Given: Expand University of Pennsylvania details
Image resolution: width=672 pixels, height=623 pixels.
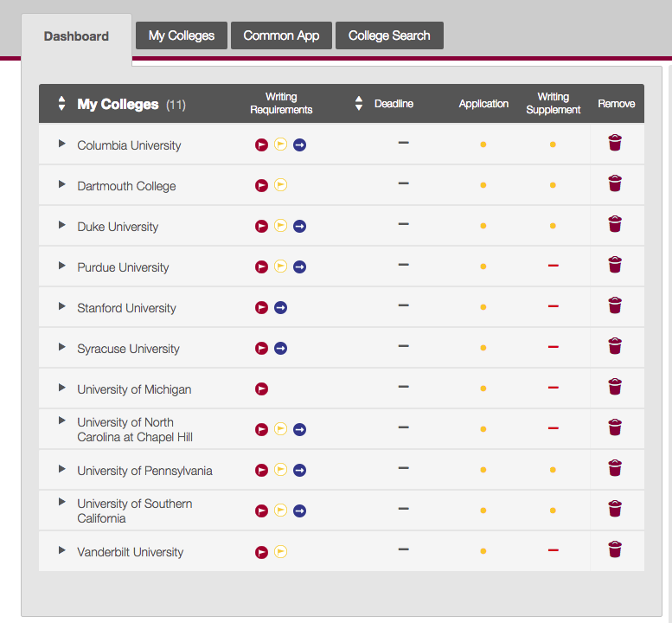Looking at the screenshot, I should pyautogui.click(x=62, y=469).
